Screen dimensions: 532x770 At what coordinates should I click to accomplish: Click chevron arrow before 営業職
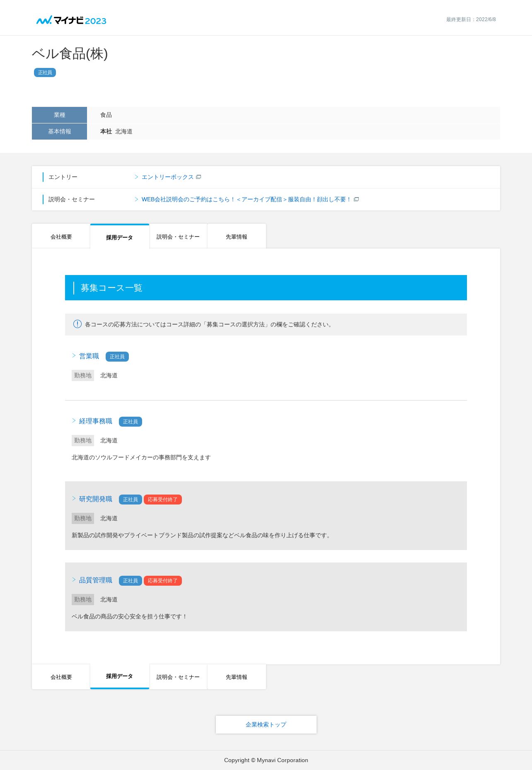(74, 356)
